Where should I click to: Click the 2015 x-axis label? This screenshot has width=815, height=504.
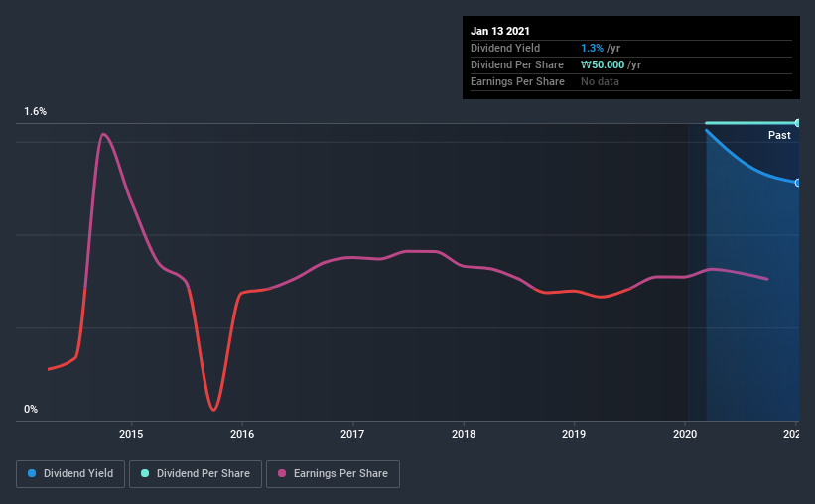coord(131,434)
